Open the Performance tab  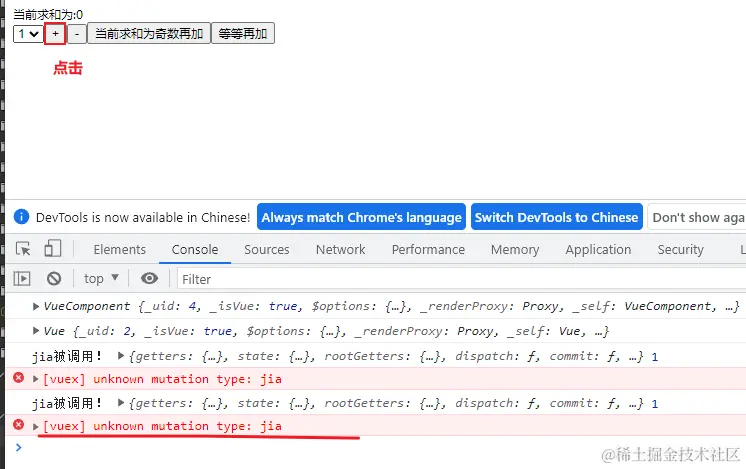click(428, 249)
